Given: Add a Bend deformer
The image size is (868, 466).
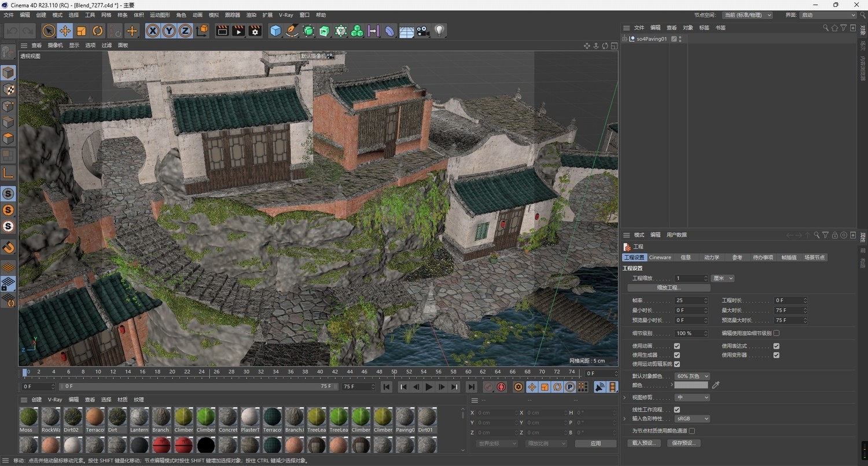Looking at the screenshot, I should [x=389, y=31].
